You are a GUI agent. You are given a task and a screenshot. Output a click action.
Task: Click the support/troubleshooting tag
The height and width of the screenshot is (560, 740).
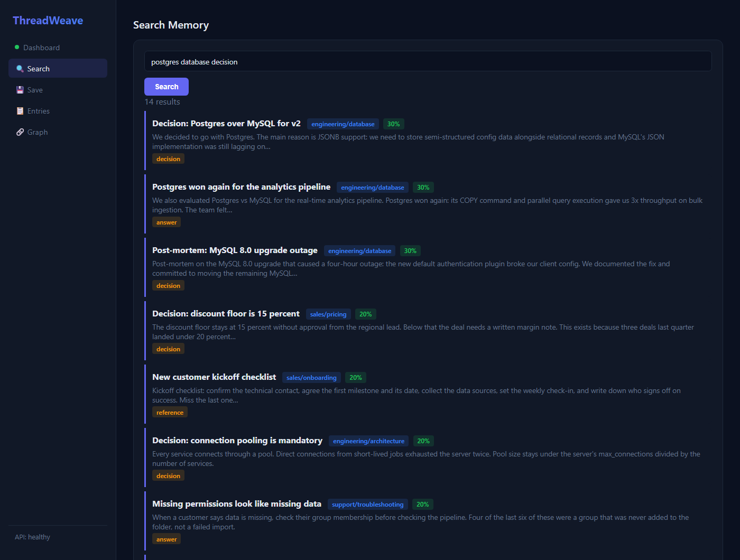tap(368, 505)
